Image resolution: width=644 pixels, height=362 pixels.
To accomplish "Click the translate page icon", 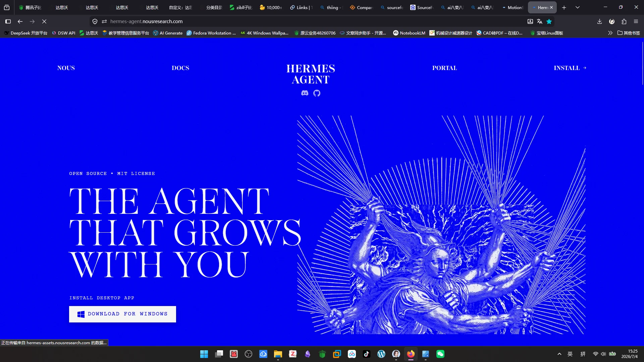I will click(x=539, y=21).
